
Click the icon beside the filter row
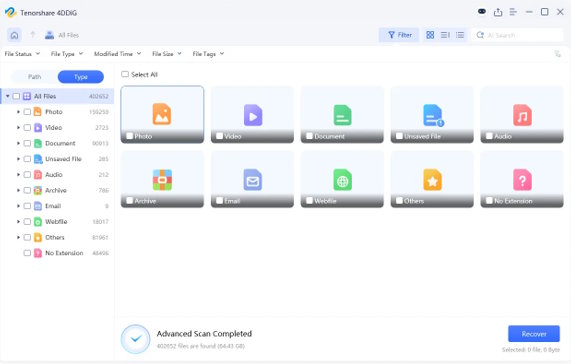click(557, 54)
